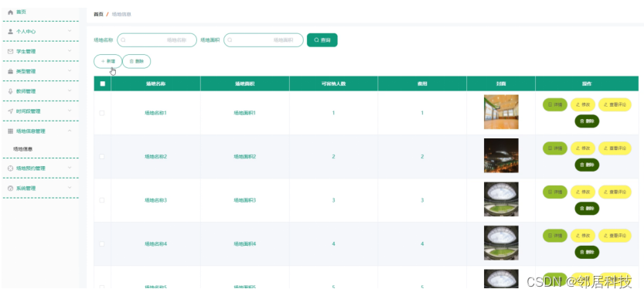Open 详情 details for row 场地名称4
The height and width of the screenshot is (296, 644).
(x=555, y=236)
